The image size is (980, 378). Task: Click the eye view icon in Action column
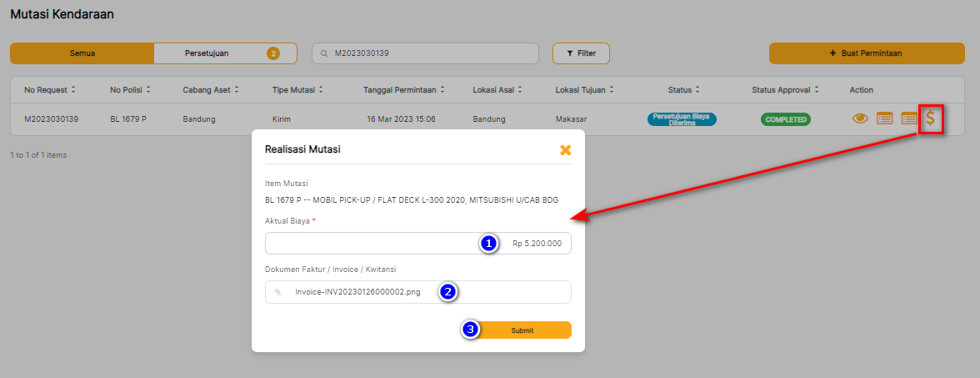click(x=860, y=119)
